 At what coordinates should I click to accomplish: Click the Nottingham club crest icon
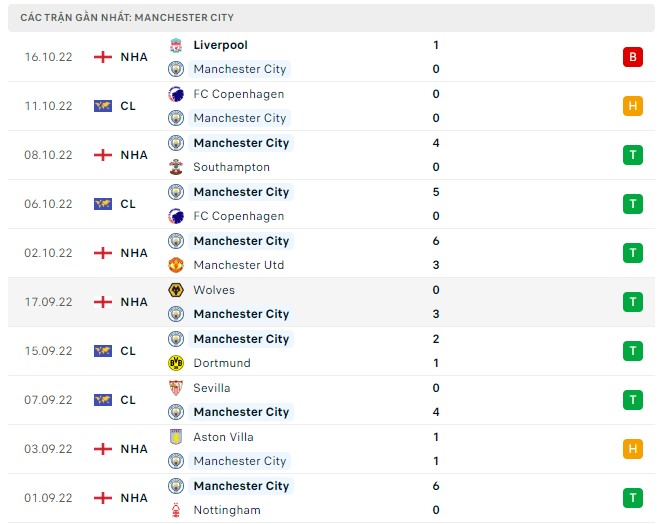176,510
